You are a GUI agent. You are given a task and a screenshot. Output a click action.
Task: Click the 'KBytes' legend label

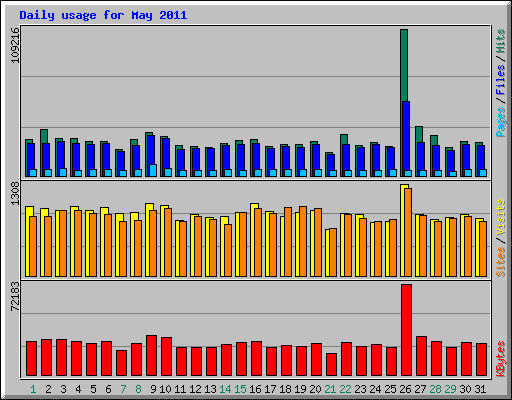click(501, 359)
